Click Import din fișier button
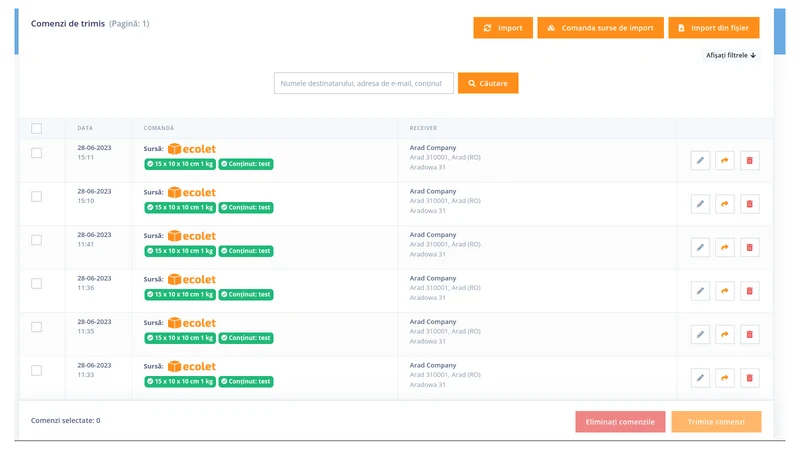The height and width of the screenshot is (450, 800). click(x=714, y=28)
